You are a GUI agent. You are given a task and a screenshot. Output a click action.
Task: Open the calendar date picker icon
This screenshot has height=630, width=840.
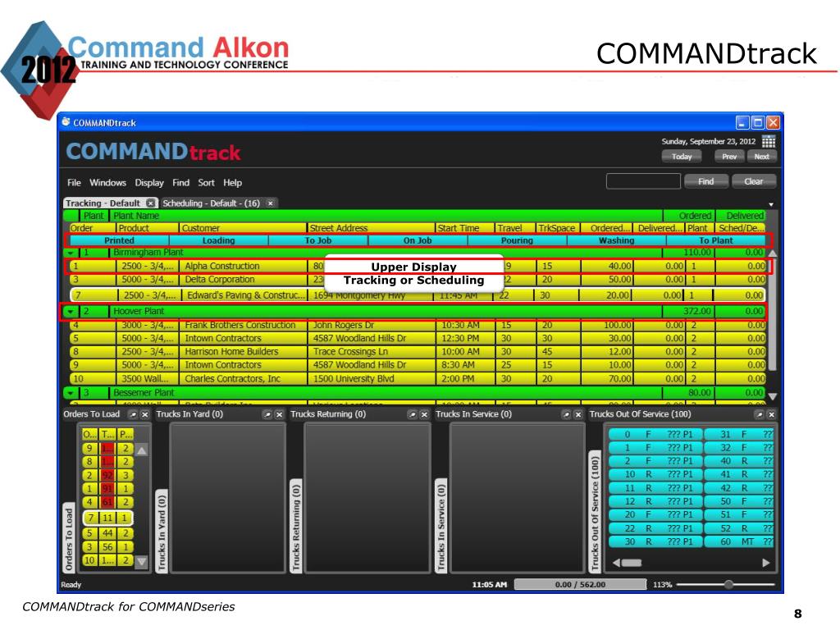pyautogui.click(x=769, y=141)
